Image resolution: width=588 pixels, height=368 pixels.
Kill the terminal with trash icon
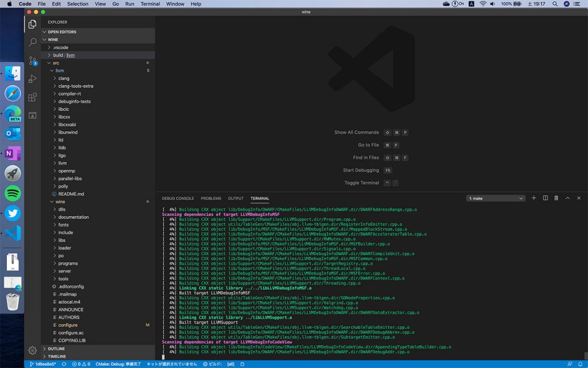point(556,198)
